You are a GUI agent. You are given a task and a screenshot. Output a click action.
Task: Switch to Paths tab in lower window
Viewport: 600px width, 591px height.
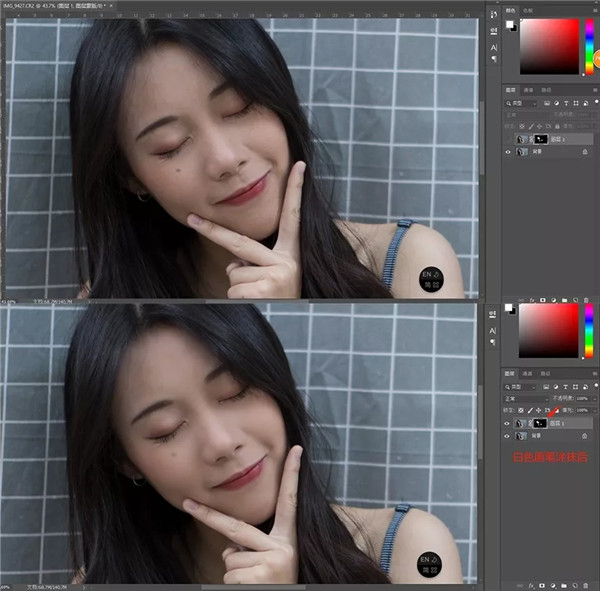coord(545,374)
